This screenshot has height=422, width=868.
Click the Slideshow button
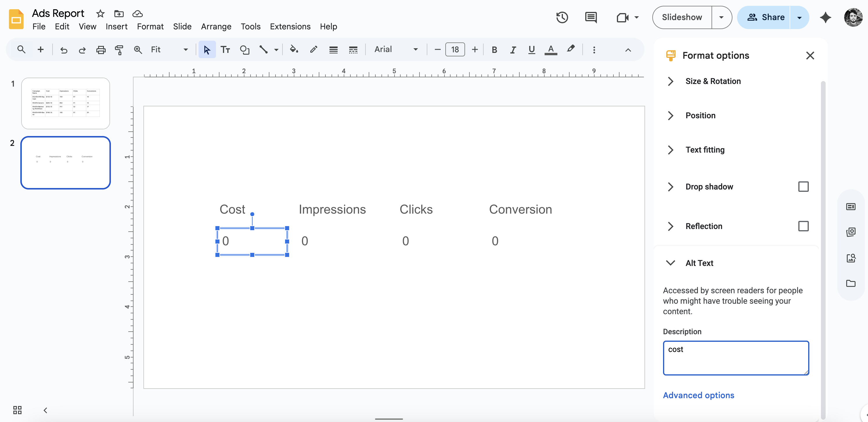[682, 17]
